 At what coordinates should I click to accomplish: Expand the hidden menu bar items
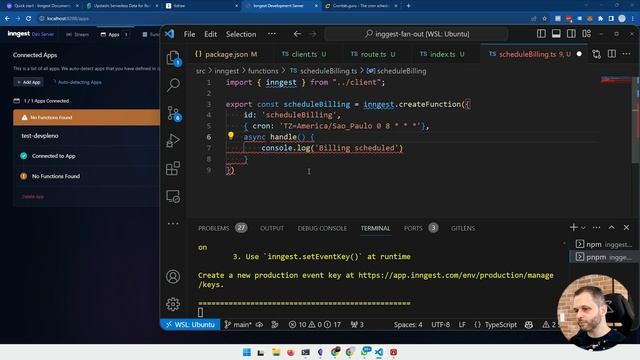coord(272,34)
